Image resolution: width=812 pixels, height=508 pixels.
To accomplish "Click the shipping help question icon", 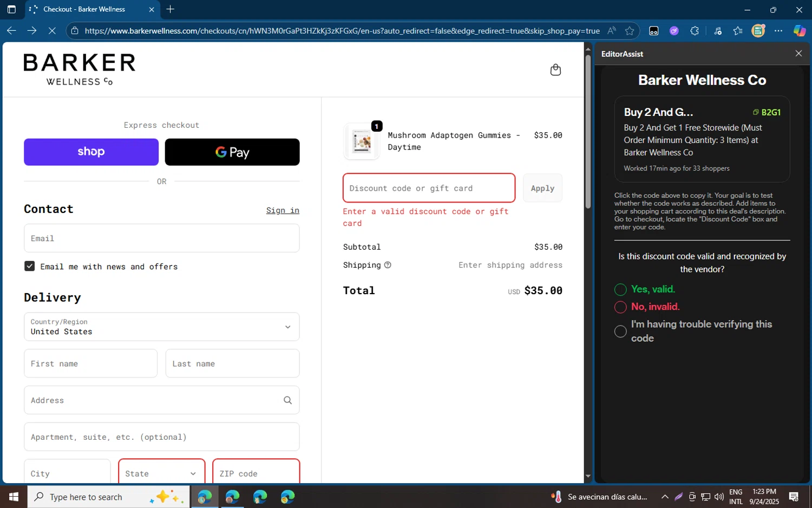I will [388, 265].
